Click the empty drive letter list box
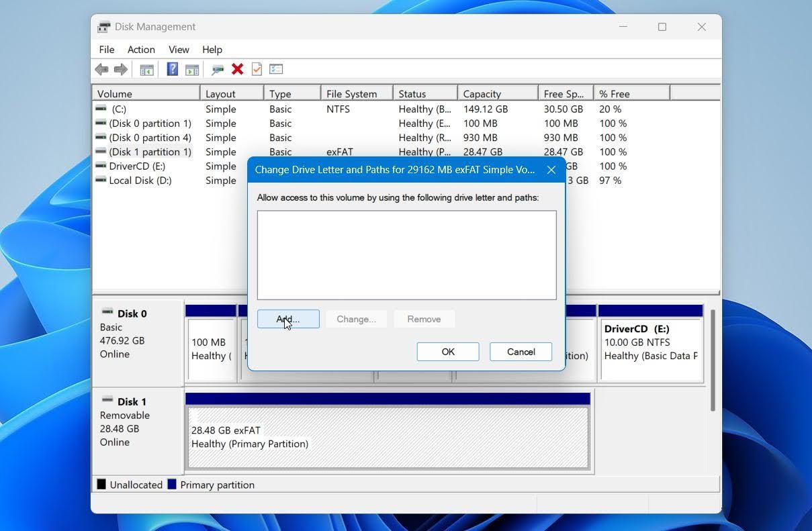This screenshot has width=812, height=531. tap(406, 255)
